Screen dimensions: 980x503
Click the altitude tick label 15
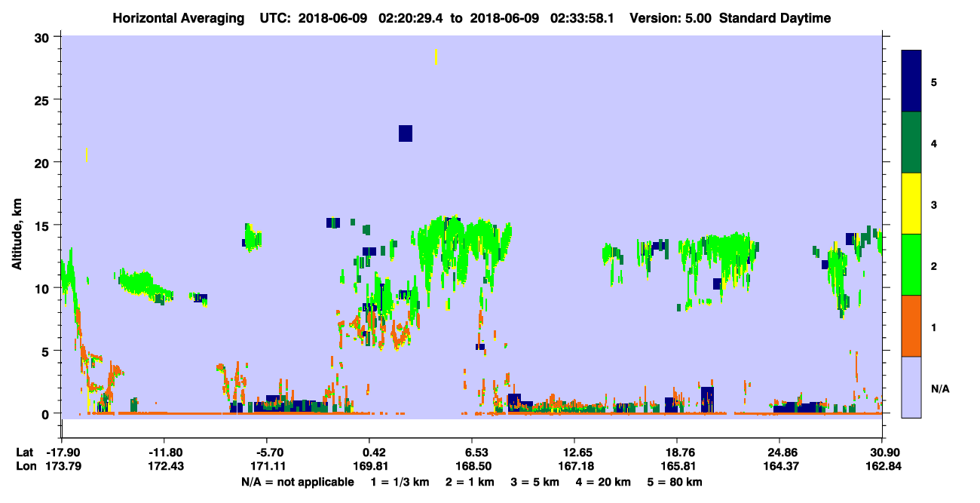point(44,225)
